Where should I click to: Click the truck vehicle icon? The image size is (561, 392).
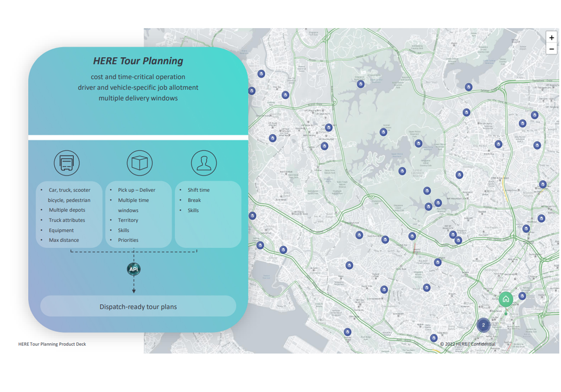point(66,163)
